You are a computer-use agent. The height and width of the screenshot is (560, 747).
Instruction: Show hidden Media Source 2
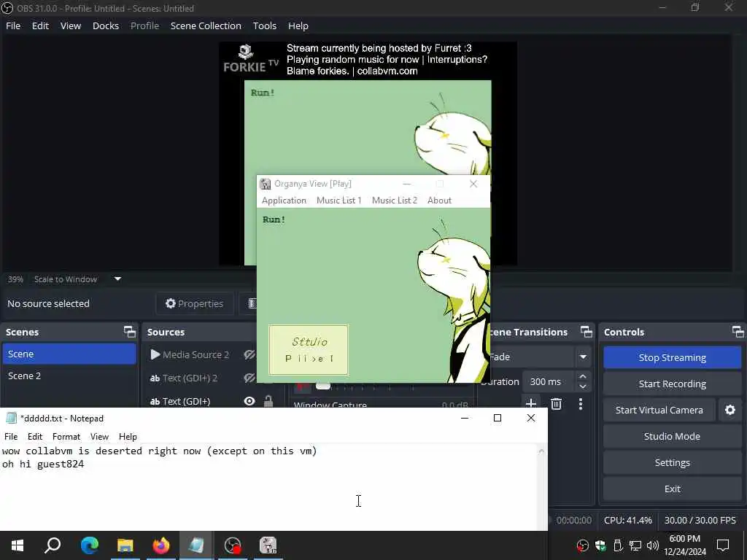point(249,354)
